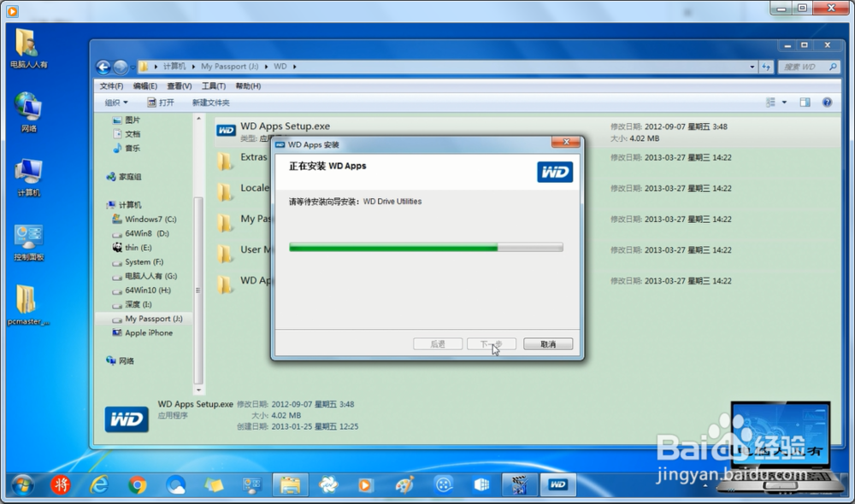Screen dimensions: 855x504
Task: Click the red 将 taskbar icon
Action: coord(61,484)
